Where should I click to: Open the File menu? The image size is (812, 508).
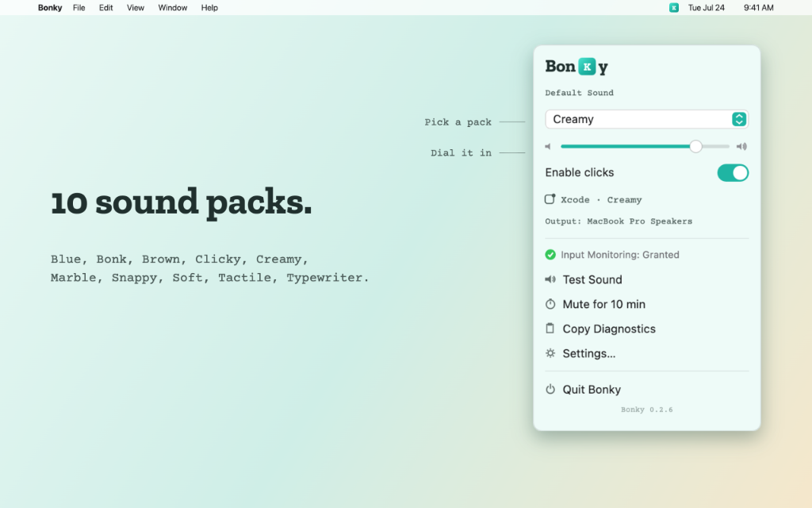coord(79,8)
